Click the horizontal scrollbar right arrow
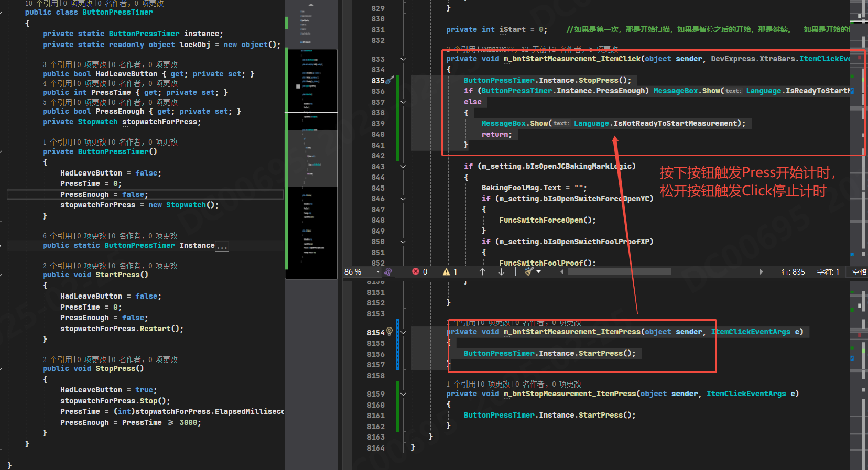The height and width of the screenshot is (470, 868). (761, 272)
